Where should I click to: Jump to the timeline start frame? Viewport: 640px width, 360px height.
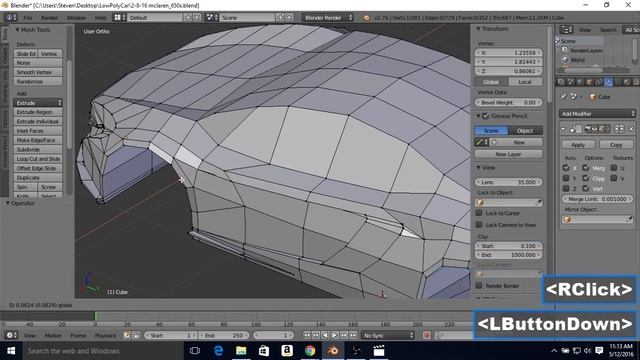pyautogui.click(x=307, y=335)
